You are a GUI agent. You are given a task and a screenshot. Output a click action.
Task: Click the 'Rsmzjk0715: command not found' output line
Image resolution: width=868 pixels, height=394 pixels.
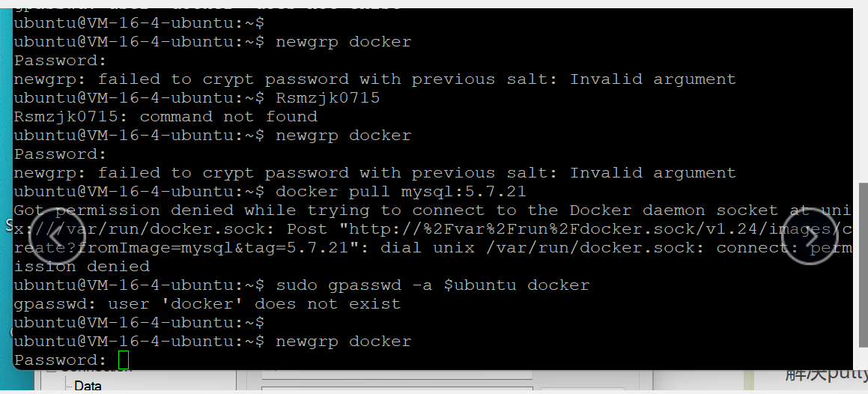166,117
